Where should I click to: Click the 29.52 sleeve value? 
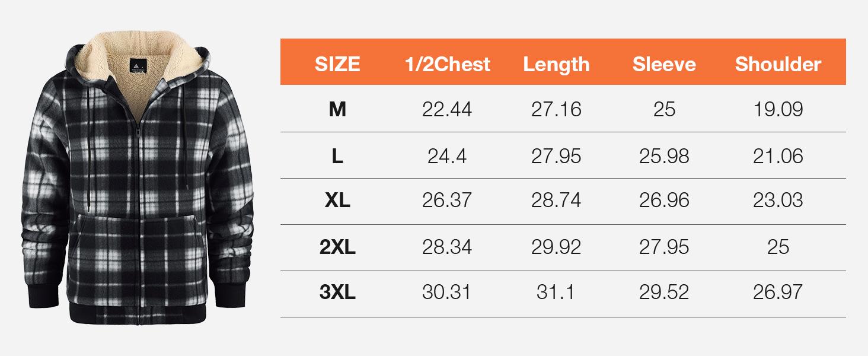click(x=664, y=292)
